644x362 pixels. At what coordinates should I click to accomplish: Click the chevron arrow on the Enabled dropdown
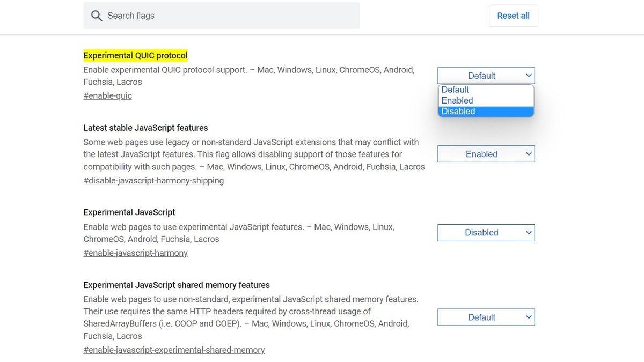coord(528,154)
